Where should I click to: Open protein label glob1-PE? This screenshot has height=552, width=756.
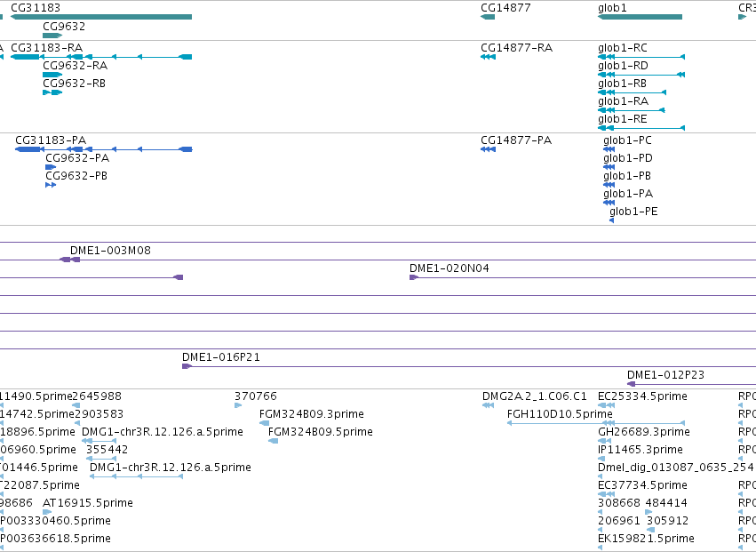633,212
